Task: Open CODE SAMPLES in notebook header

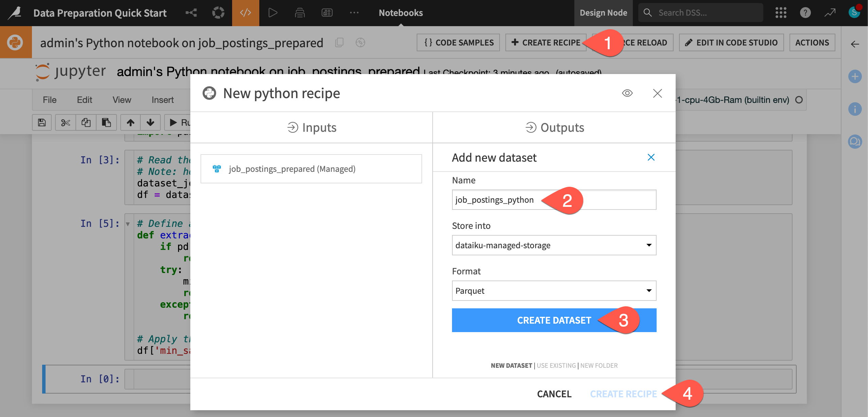Action: pos(458,42)
